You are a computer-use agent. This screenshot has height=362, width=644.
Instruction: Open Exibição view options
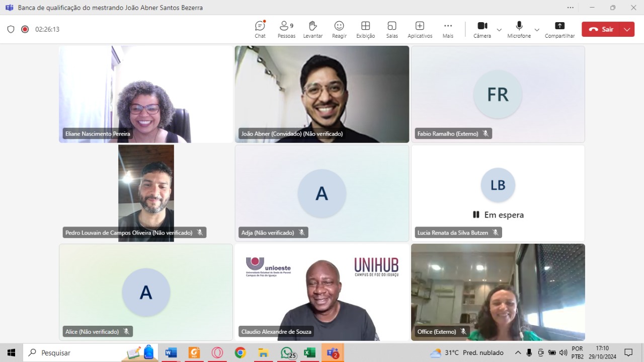(x=366, y=29)
